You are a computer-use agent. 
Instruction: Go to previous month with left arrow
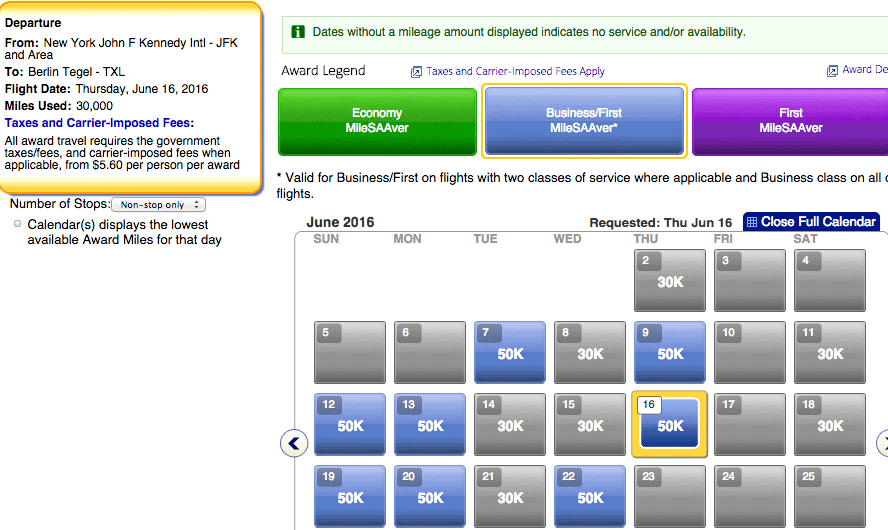pyautogui.click(x=294, y=442)
